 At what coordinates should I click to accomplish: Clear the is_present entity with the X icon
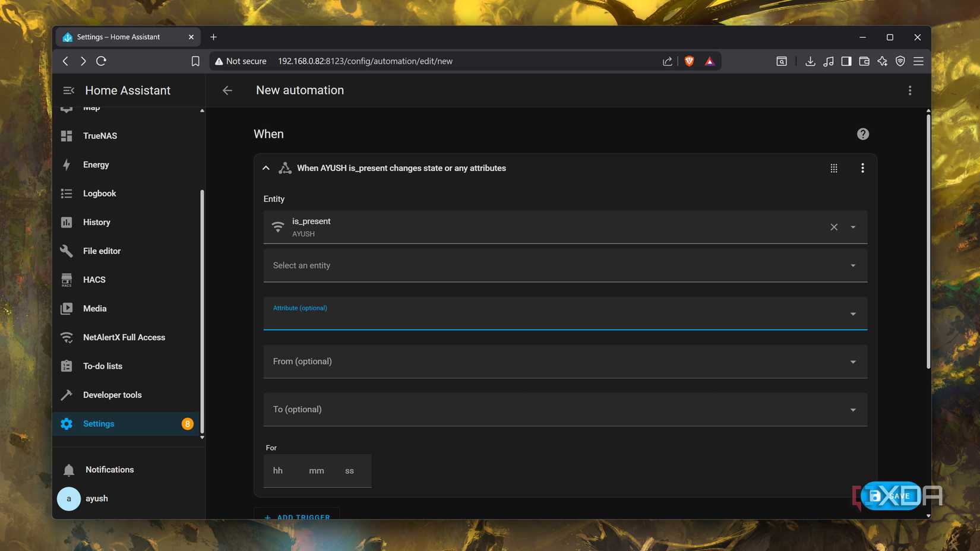pos(833,227)
